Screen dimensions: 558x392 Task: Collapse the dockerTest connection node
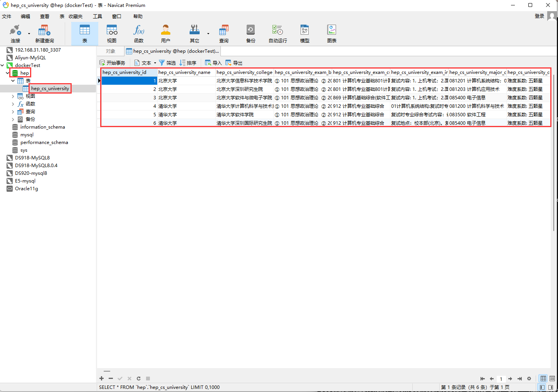[3, 65]
